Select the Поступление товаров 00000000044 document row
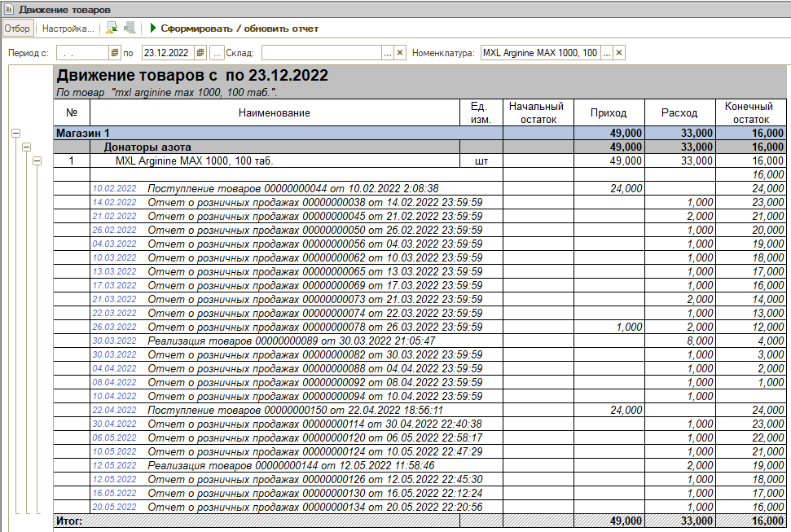Viewport: 791px width, 532px height. click(292, 188)
